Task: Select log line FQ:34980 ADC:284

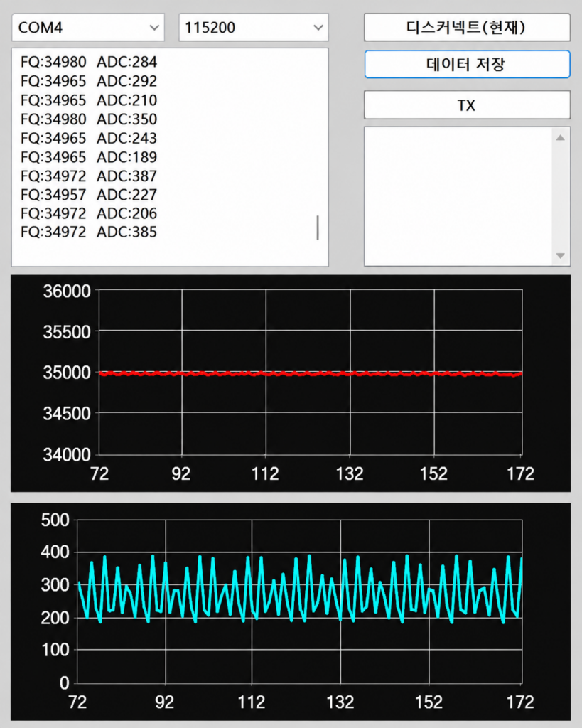Action: click(89, 63)
